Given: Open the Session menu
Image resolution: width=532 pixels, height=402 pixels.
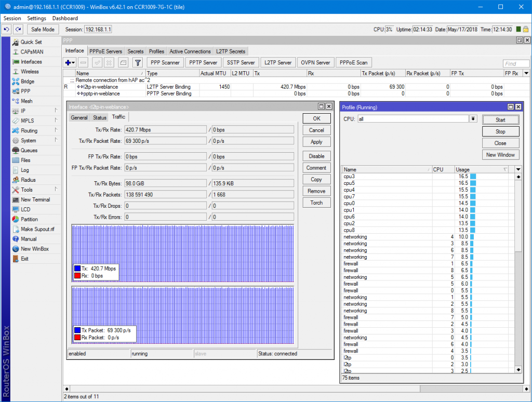Looking at the screenshot, I should point(12,18).
